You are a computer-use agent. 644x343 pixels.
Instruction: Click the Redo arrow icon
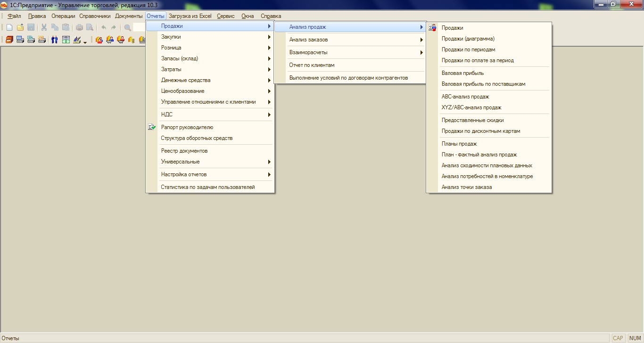pos(114,27)
